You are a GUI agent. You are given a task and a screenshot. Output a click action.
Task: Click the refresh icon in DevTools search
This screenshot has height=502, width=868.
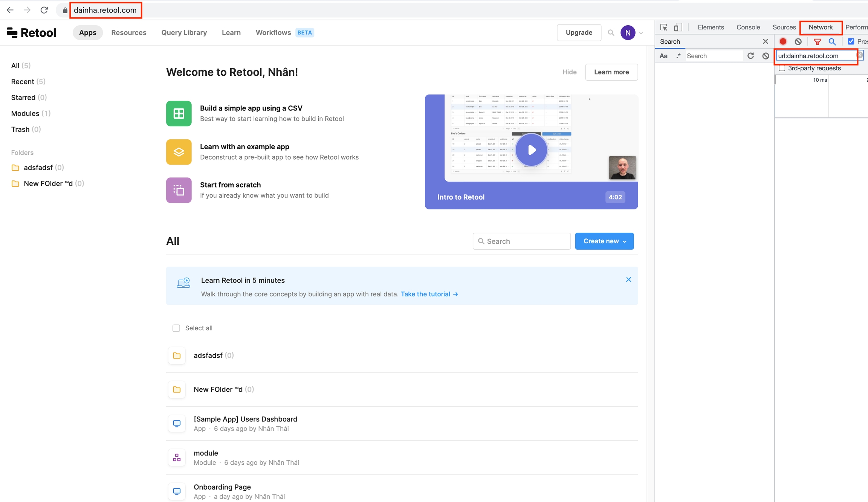coord(750,56)
